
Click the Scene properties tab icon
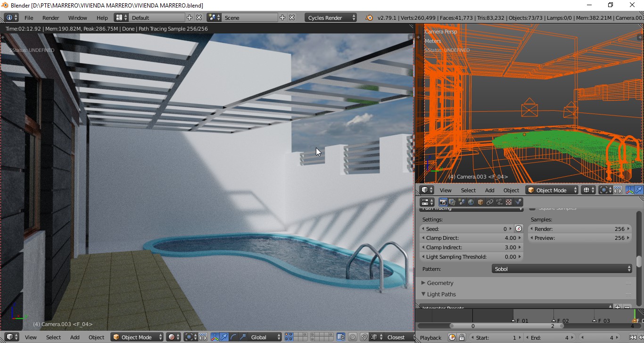click(x=462, y=202)
